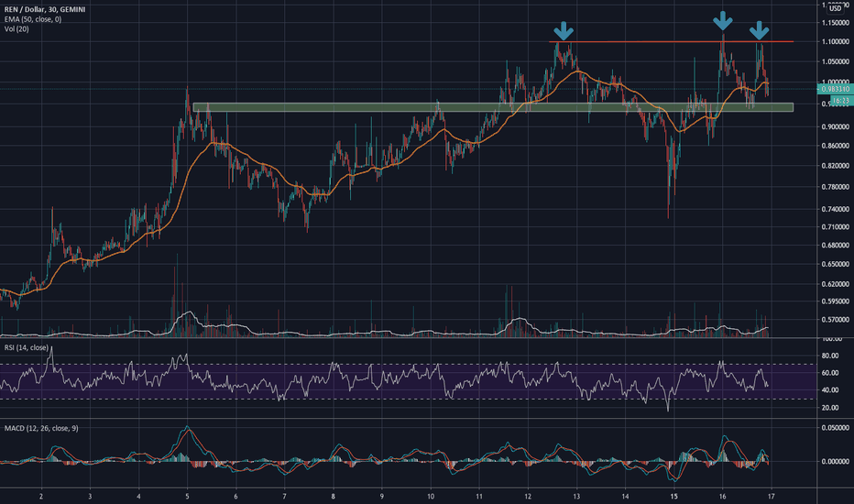
Task: Click the current price label 0.983310
Action: (x=835, y=89)
